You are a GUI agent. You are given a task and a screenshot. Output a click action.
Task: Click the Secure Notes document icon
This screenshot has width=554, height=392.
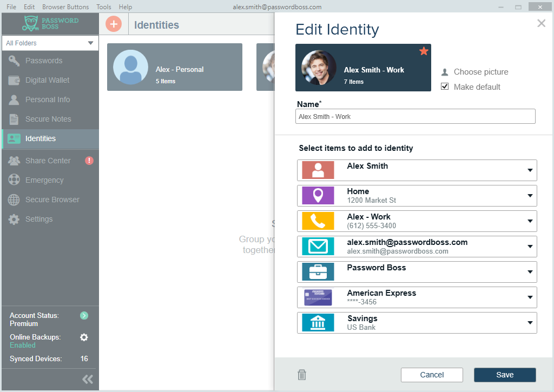[x=14, y=119]
